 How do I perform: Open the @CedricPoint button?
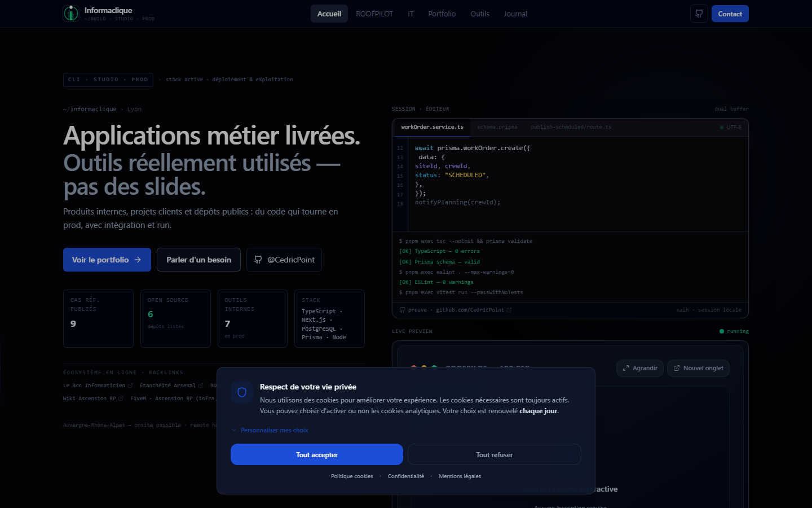coord(284,260)
